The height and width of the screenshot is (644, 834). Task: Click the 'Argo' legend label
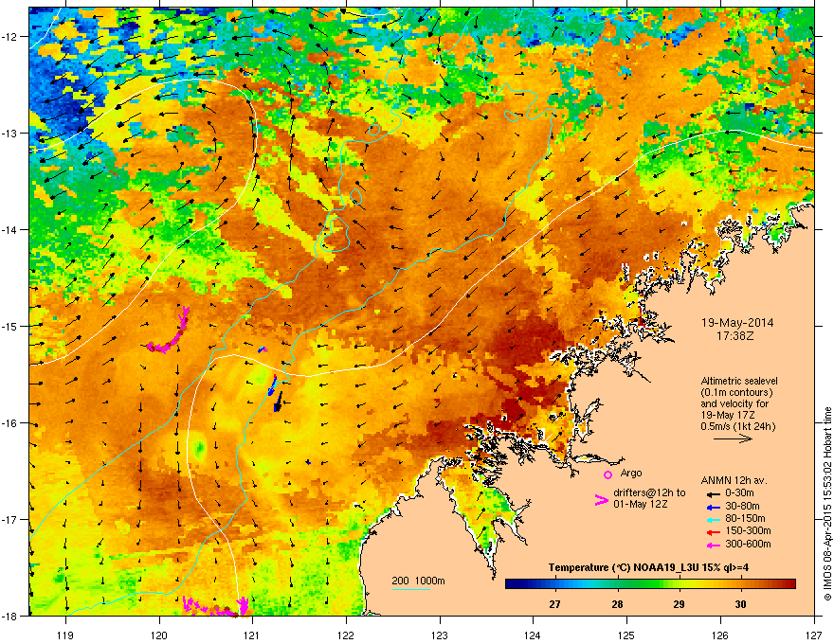631,473
